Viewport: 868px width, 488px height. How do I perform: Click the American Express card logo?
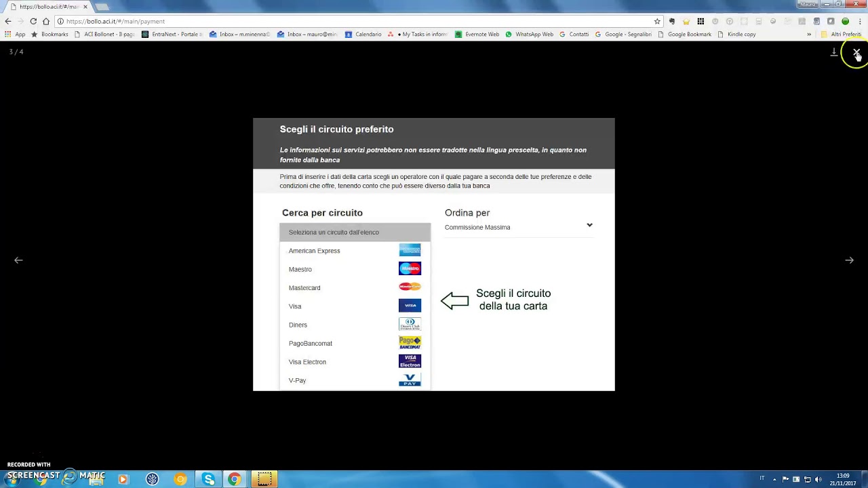click(410, 250)
